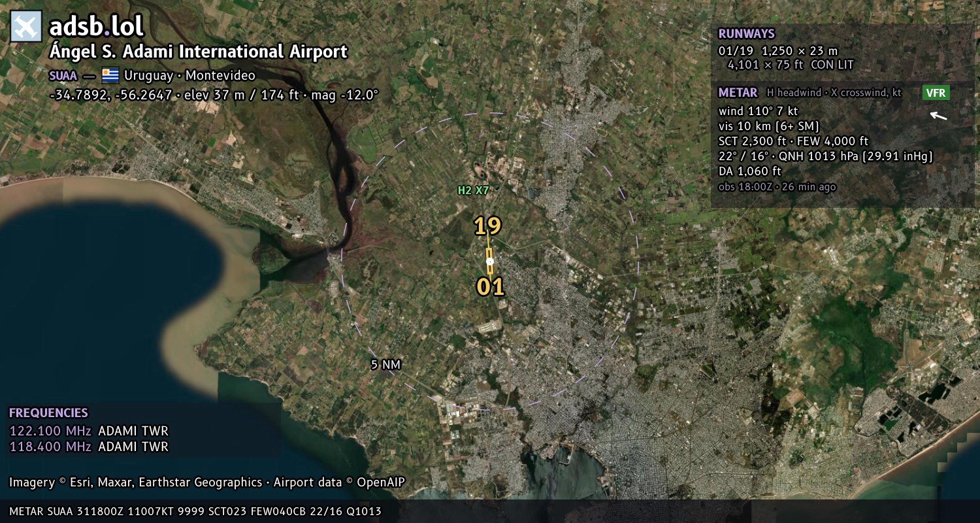
Task: Click the Uruguay · Montevideo location text
Action: pyautogui.click(x=189, y=75)
